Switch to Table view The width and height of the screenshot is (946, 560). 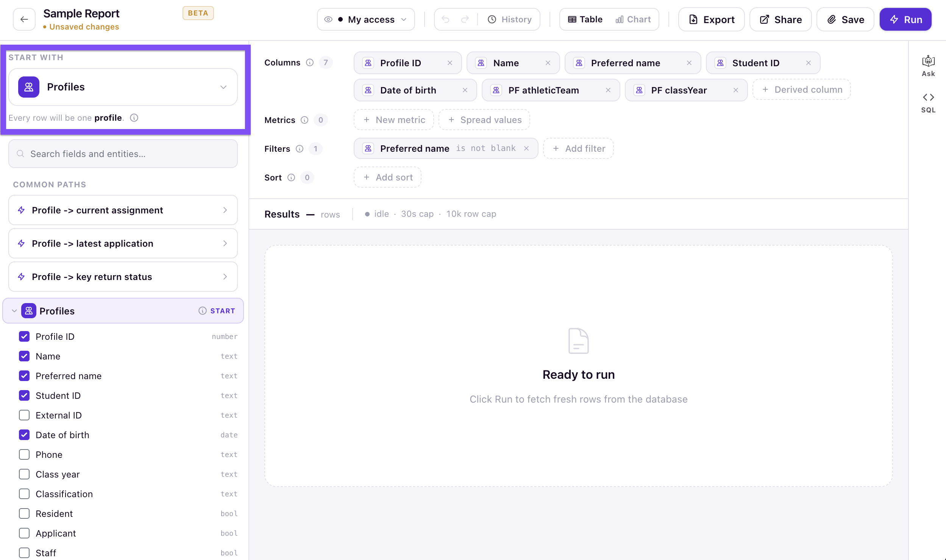pyautogui.click(x=585, y=19)
